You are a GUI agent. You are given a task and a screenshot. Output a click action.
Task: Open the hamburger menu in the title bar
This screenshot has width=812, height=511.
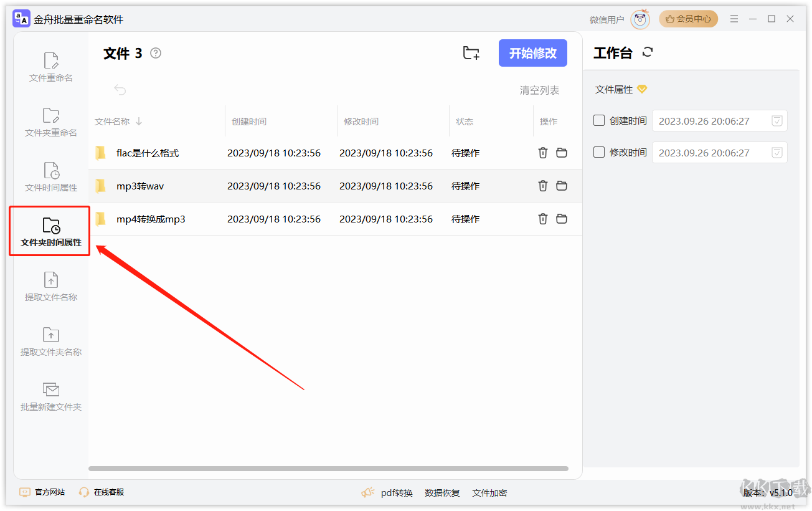click(x=734, y=19)
